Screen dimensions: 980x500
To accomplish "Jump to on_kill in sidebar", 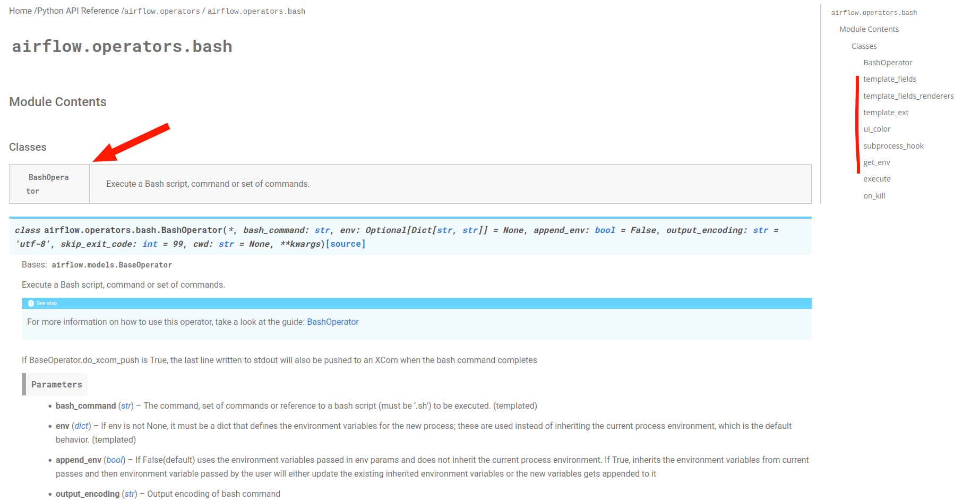I will point(874,196).
